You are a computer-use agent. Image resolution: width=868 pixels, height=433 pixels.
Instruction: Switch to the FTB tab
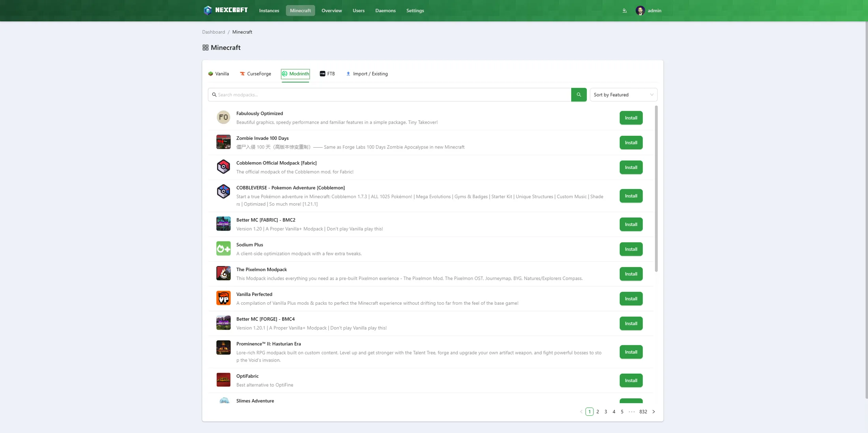(327, 74)
